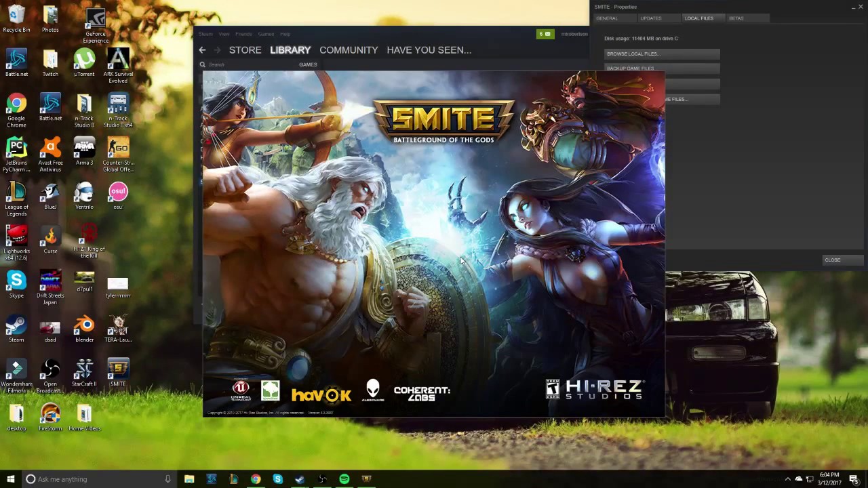Launch Arma 3 from the desktop
The image size is (868, 488).
tap(84, 152)
